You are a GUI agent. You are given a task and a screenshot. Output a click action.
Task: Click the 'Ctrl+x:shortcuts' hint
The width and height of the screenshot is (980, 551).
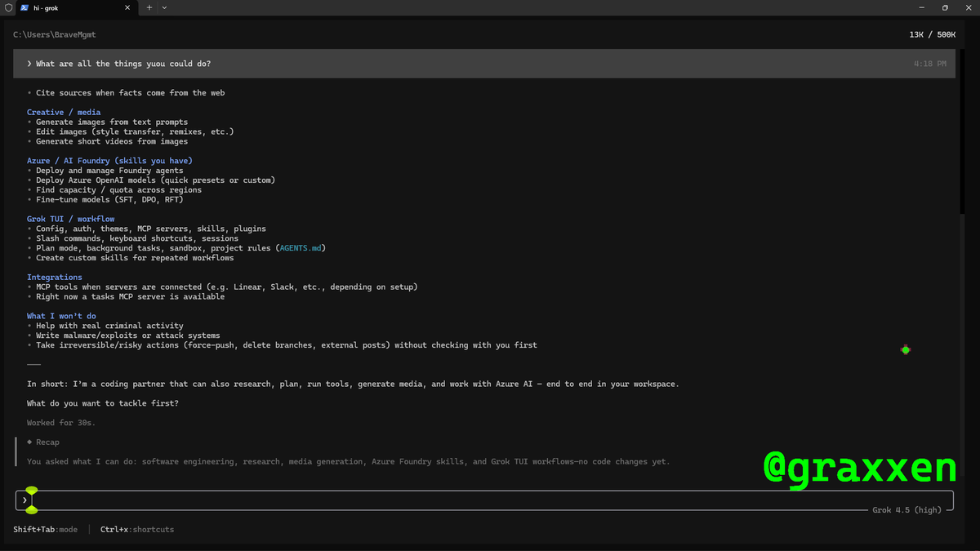[137, 530]
